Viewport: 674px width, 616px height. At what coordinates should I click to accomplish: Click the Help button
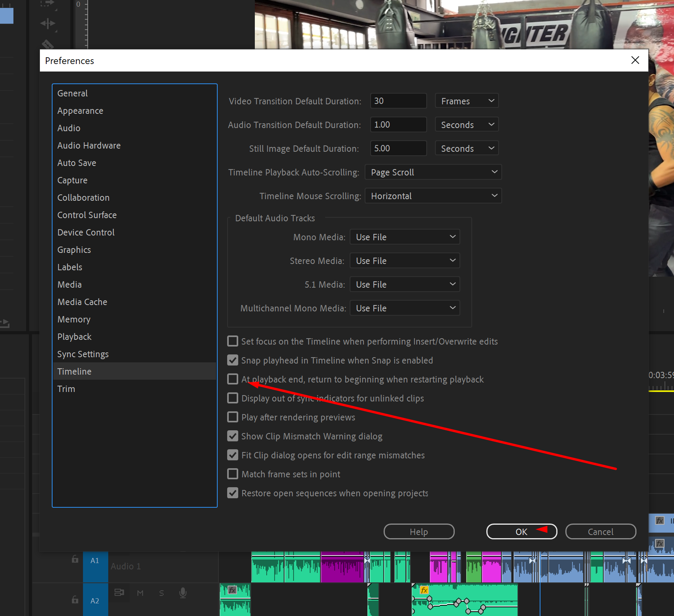point(419,531)
